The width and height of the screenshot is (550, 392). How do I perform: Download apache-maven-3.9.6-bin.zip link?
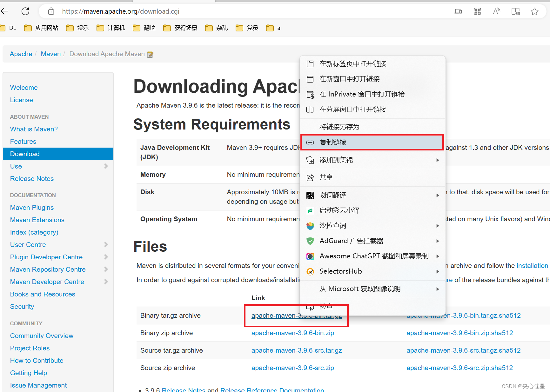click(x=293, y=333)
